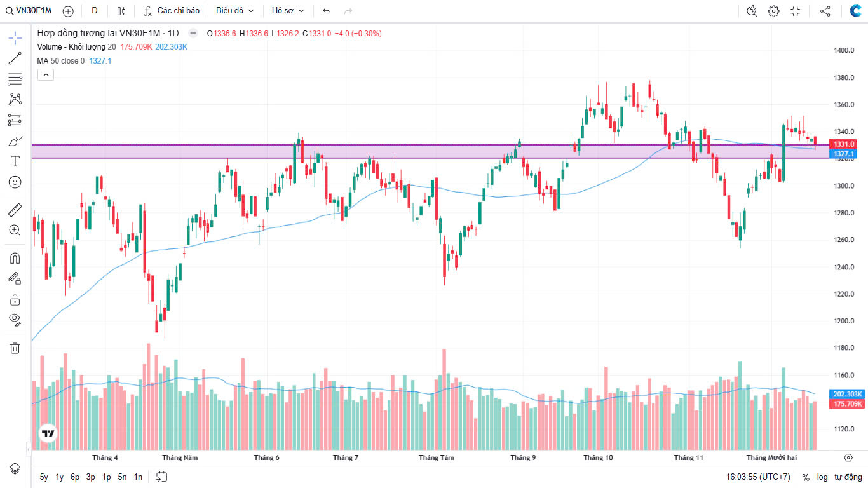The width and height of the screenshot is (868, 488).
Task: Change the D timeframe interval
Action: 95,11
